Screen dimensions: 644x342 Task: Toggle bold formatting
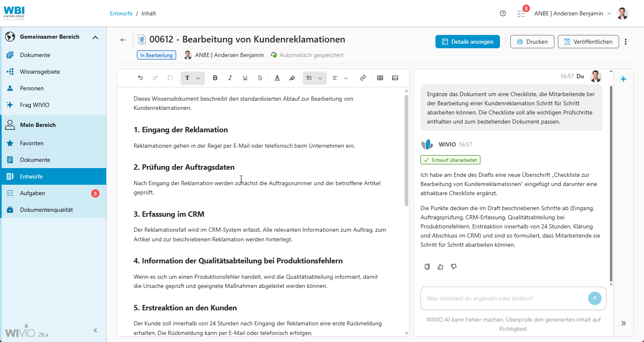(x=215, y=78)
